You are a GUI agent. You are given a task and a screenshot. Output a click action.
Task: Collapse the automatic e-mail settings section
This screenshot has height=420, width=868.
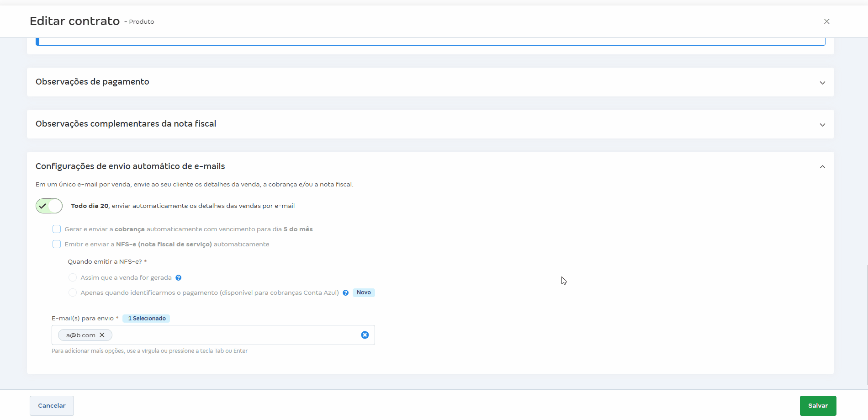[822, 167]
